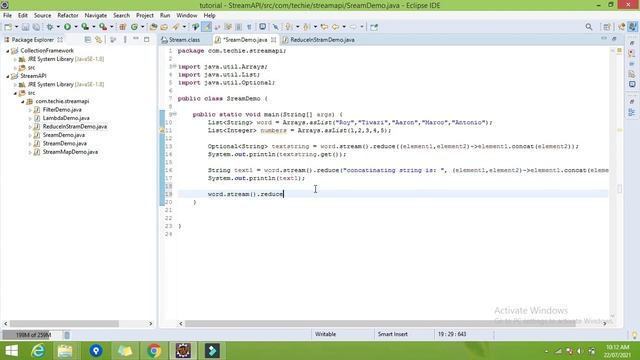Open the Navigate menu

96,15
